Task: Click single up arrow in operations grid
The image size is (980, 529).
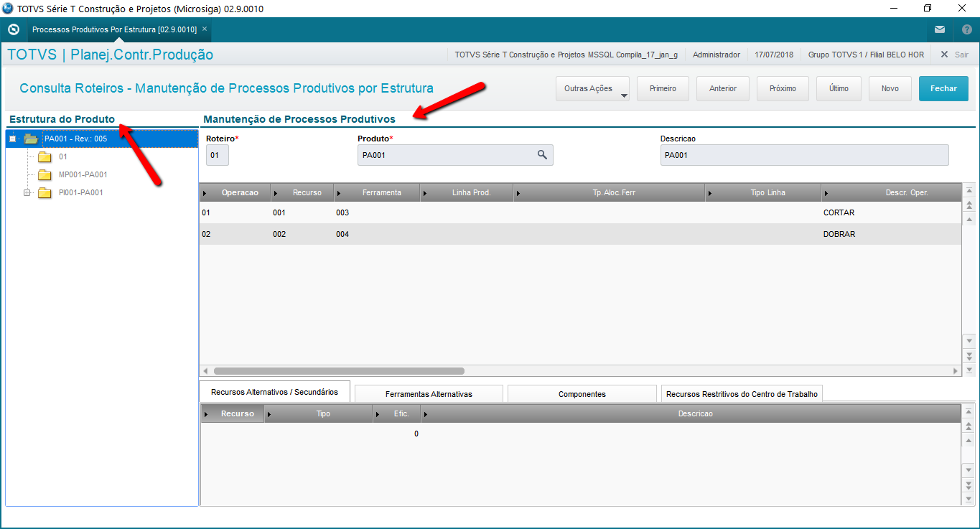Action: pos(969,219)
